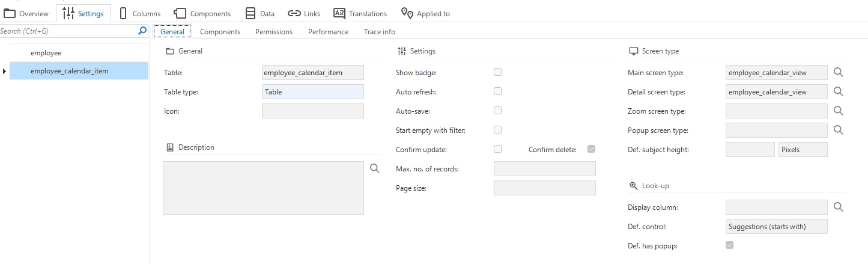Open lookup for Display column
The height and width of the screenshot is (264, 868).
tap(839, 207)
